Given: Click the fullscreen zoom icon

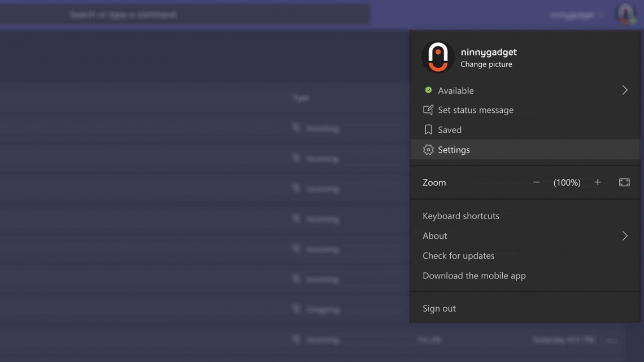Looking at the screenshot, I should pyautogui.click(x=624, y=182).
